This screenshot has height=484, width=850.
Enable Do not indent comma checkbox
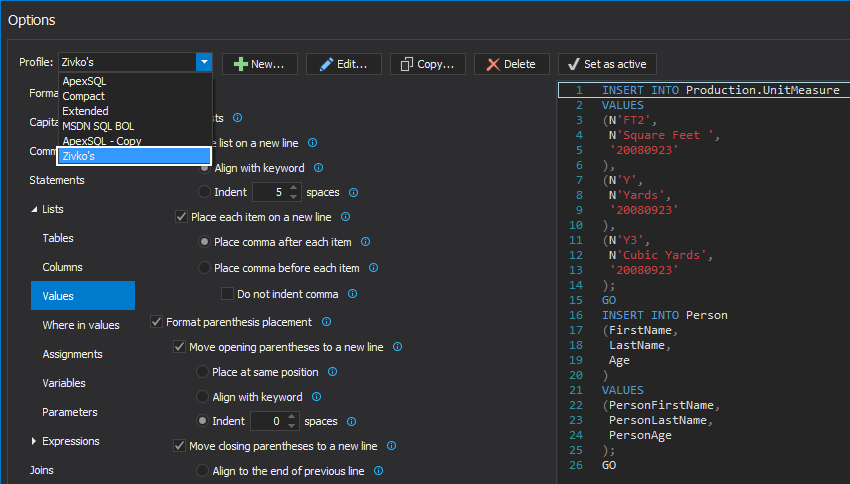point(227,294)
